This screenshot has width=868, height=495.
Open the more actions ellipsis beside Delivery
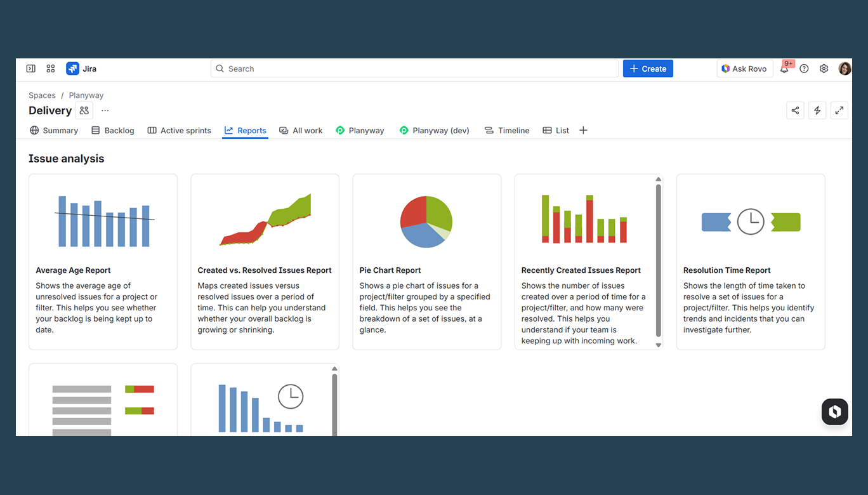pyautogui.click(x=105, y=110)
